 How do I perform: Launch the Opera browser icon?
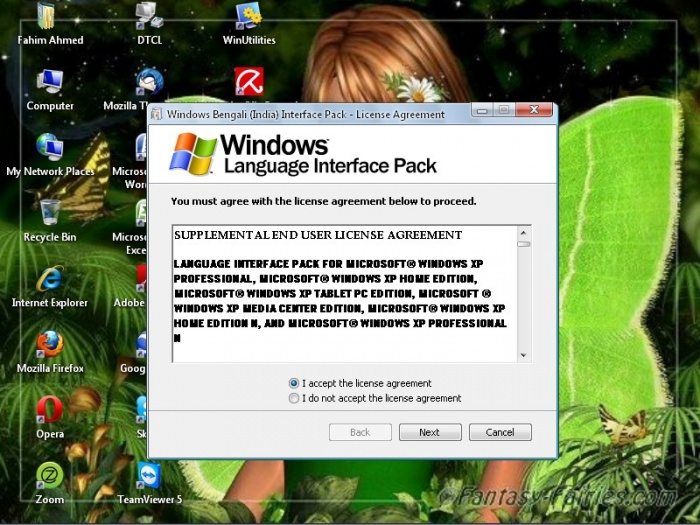coord(50,409)
